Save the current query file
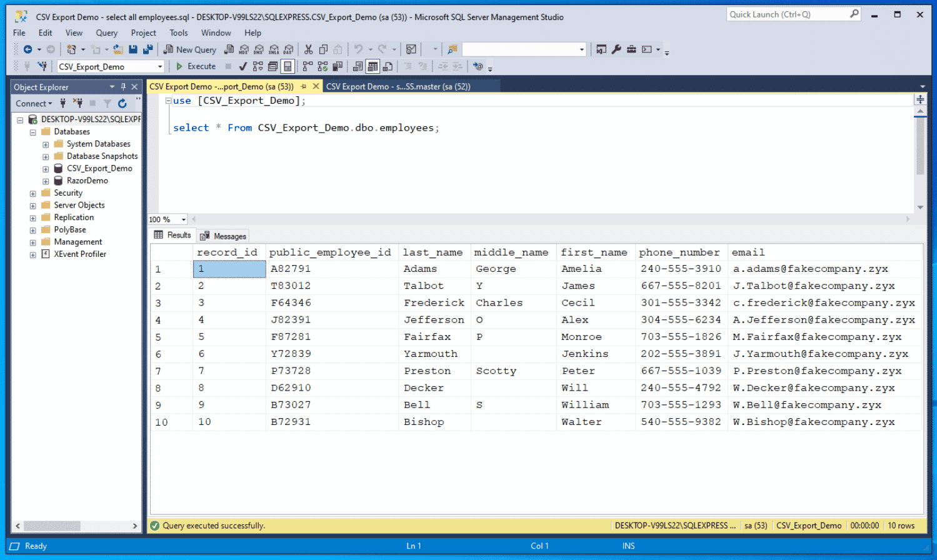 tap(133, 49)
